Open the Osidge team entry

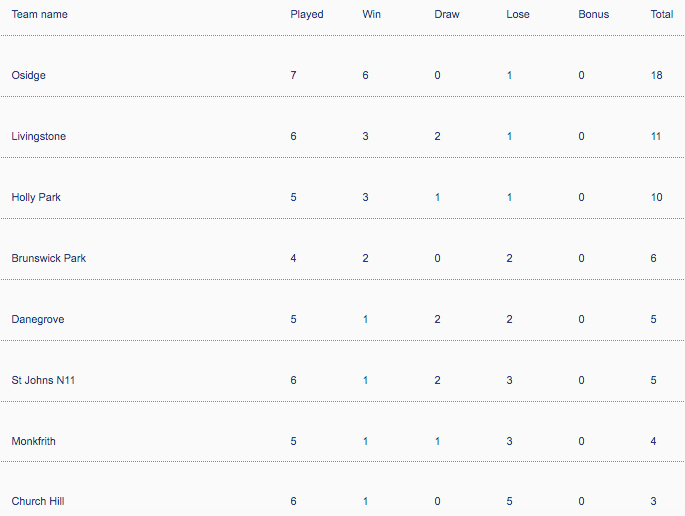point(29,76)
